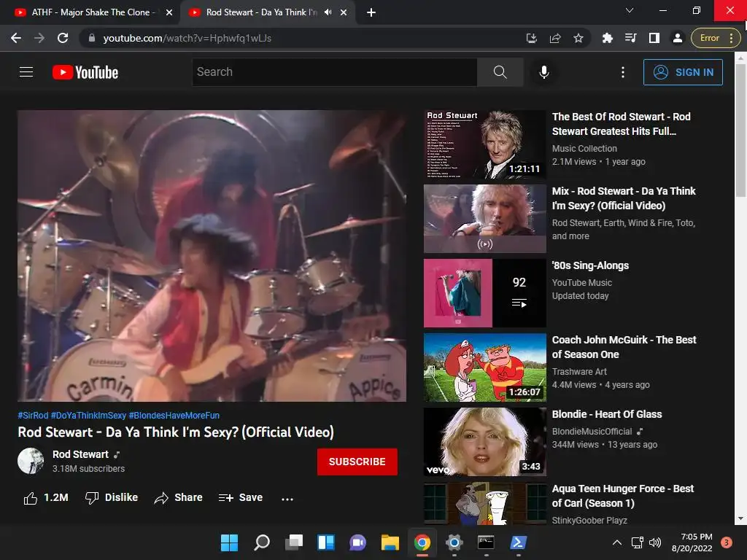Image resolution: width=747 pixels, height=560 pixels.
Task: Open a new browser tab
Action: point(371,12)
